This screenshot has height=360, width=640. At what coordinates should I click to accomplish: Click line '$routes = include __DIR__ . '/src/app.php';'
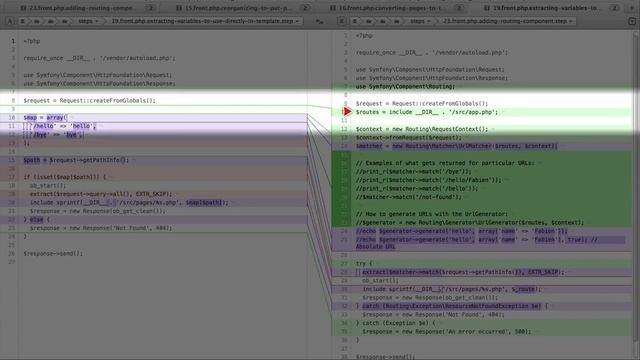point(427,112)
